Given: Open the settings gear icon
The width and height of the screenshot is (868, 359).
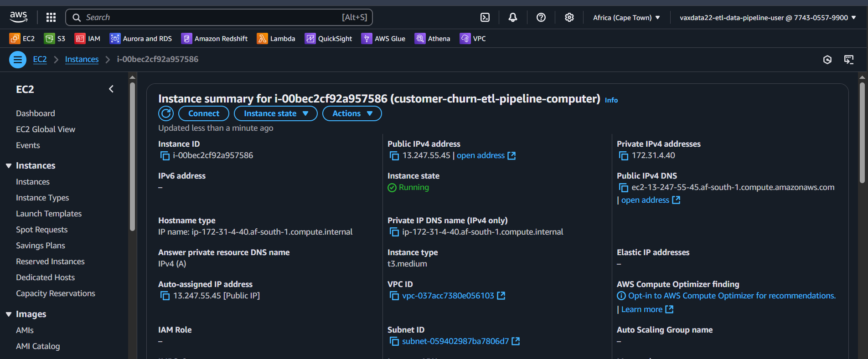Looking at the screenshot, I should (x=569, y=17).
